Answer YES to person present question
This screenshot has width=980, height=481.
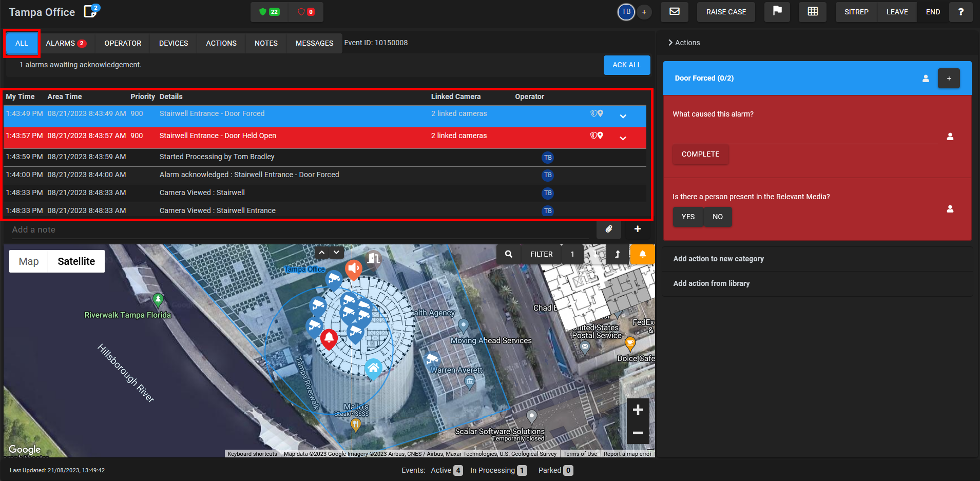(x=688, y=217)
